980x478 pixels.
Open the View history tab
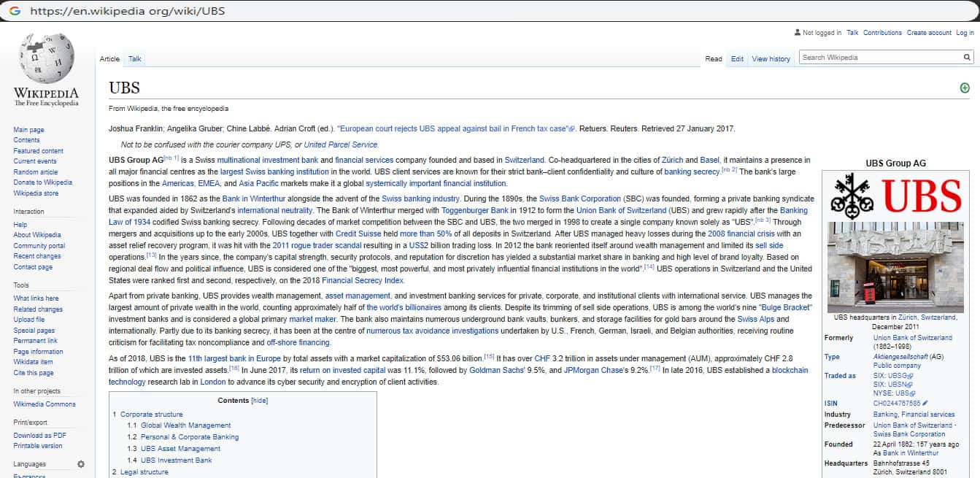click(x=771, y=59)
